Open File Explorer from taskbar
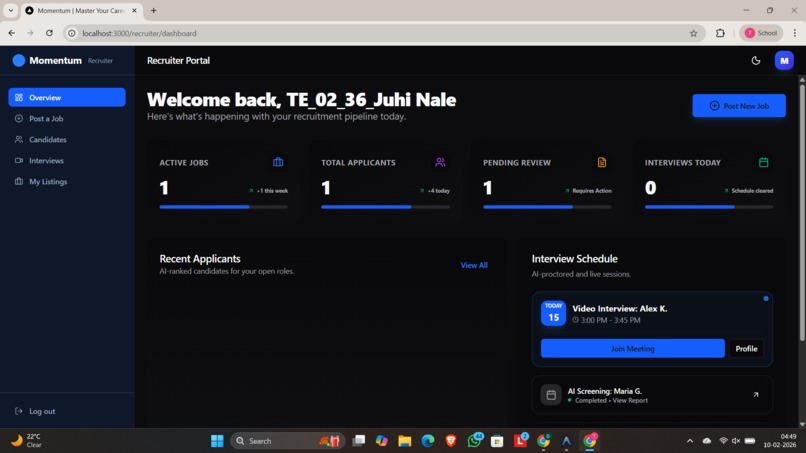806x453 pixels. pos(405,441)
